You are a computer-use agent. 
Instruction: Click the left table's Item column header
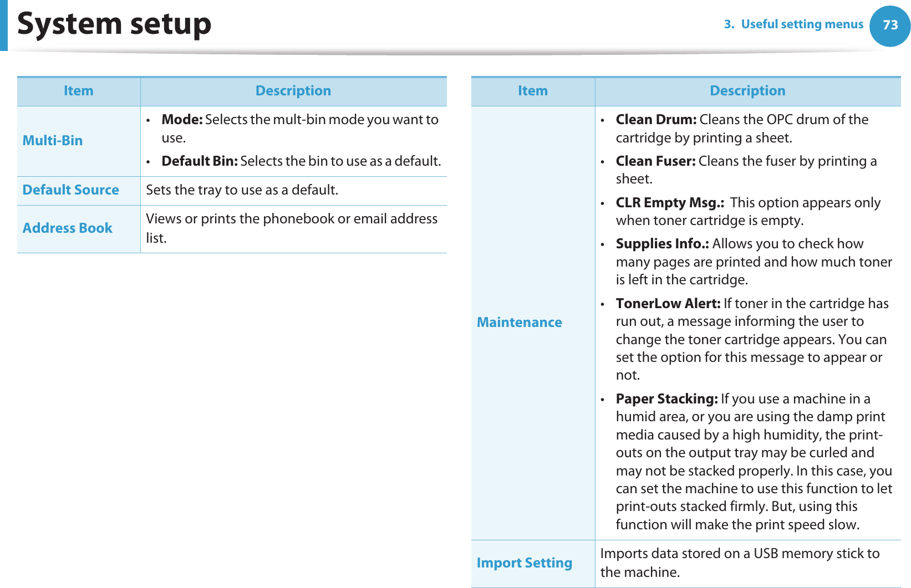pyautogui.click(x=78, y=91)
